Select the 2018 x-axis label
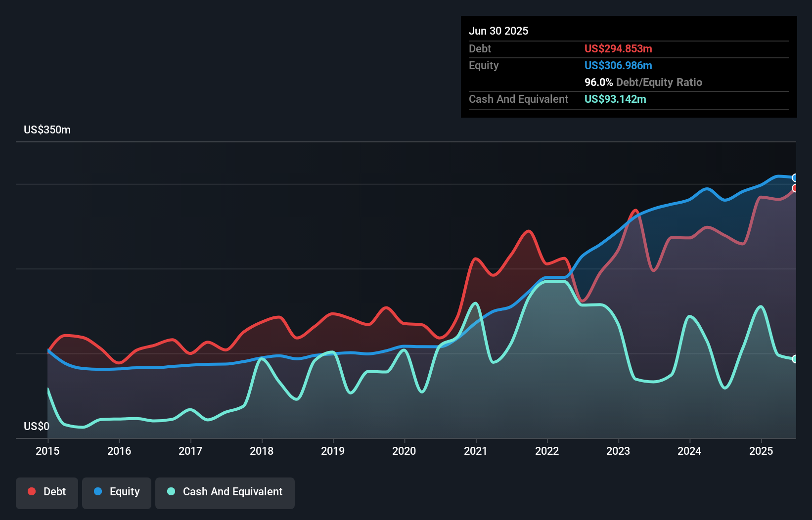The image size is (812, 520). pyautogui.click(x=262, y=451)
